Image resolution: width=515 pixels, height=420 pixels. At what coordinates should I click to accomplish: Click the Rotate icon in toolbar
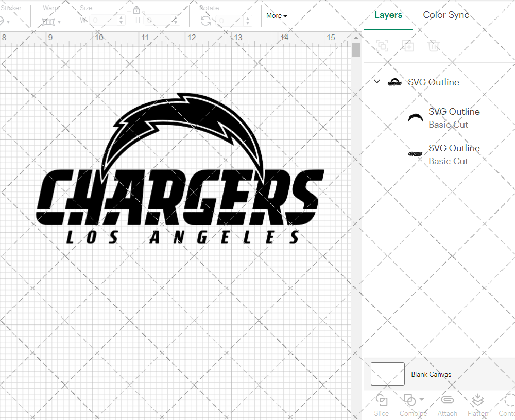[205, 20]
